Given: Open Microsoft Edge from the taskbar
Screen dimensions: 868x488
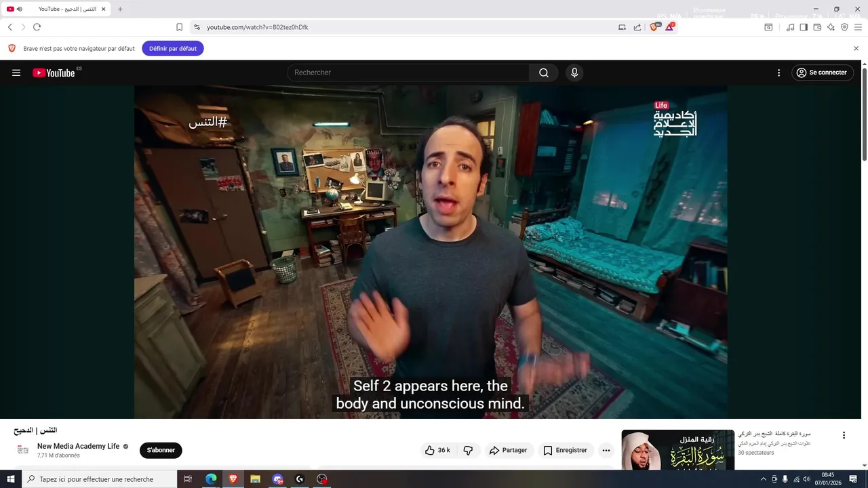Looking at the screenshot, I should [211, 479].
